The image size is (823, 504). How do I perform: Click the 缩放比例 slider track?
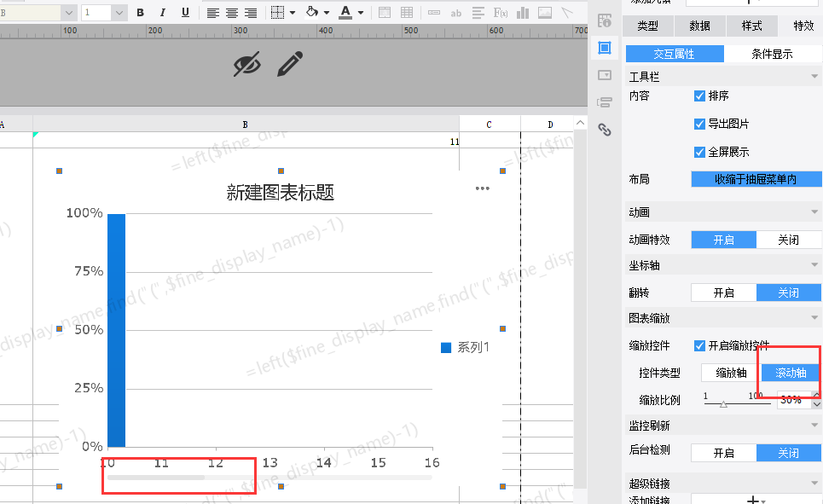(x=738, y=403)
